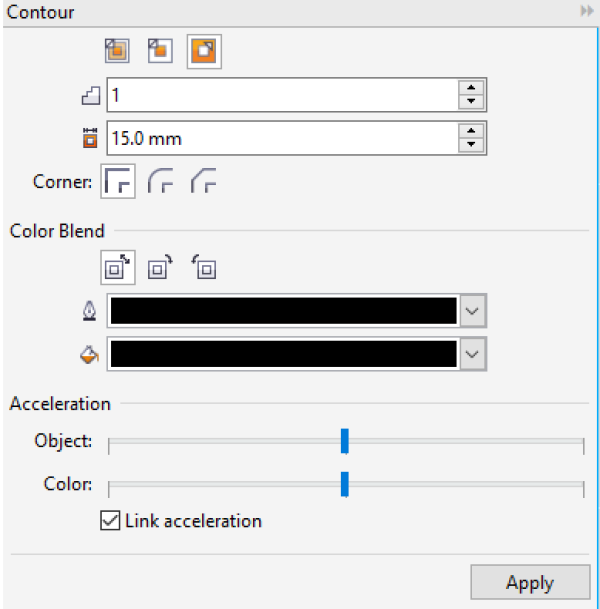Toggle the Link acceleration checkbox
600x609 pixels.
point(110,521)
